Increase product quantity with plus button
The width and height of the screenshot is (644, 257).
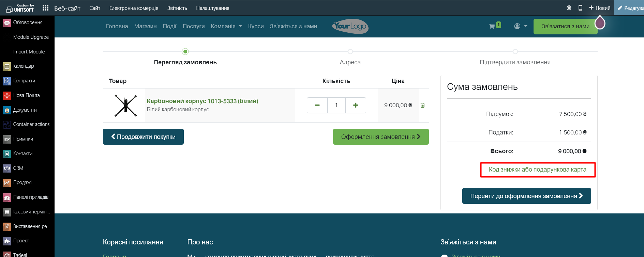(356, 105)
